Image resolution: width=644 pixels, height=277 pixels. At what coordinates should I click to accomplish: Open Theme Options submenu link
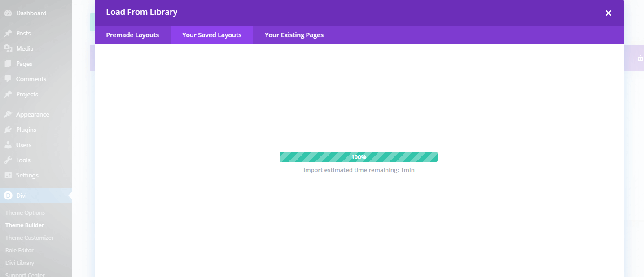pos(25,212)
